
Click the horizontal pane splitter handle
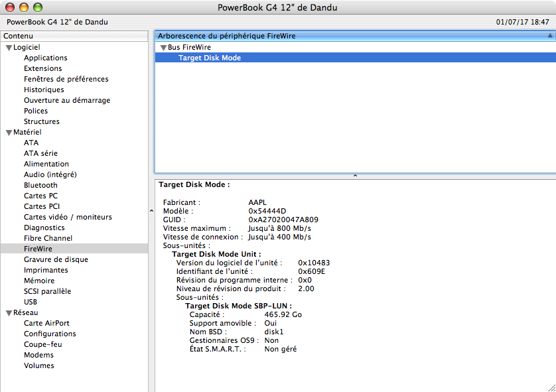tap(355, 176)
